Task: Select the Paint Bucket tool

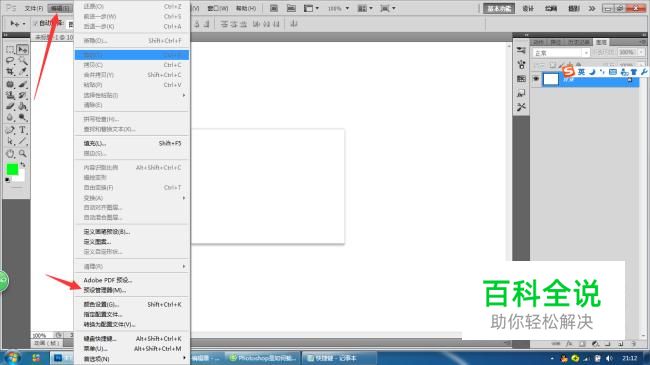Action: tap(22, 106)
